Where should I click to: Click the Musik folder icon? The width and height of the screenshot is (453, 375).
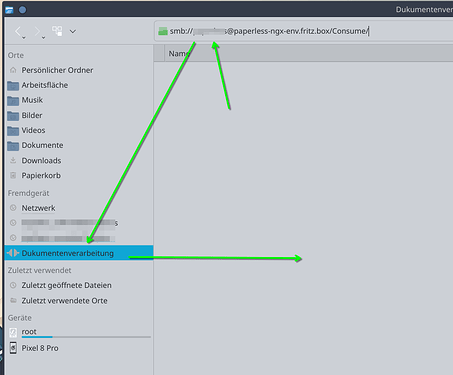(13, 100)
